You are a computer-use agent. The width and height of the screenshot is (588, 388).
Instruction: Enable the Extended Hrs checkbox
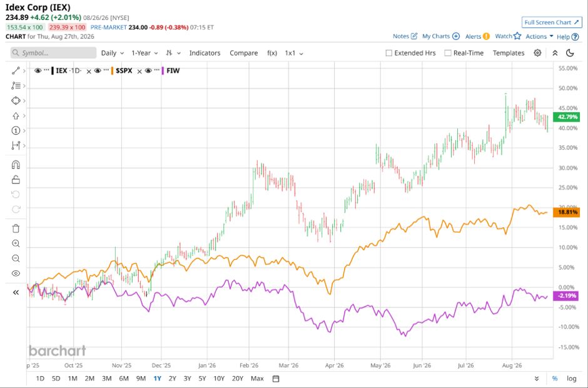pos(389,53)
